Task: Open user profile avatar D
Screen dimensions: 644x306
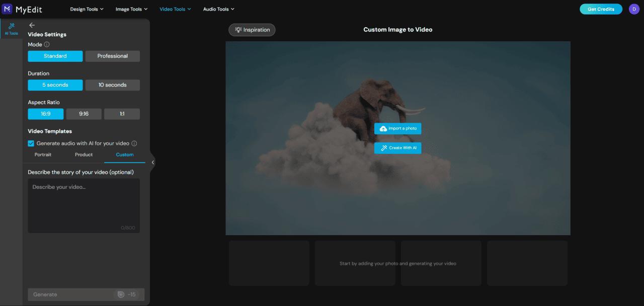Action: point(634,9)
